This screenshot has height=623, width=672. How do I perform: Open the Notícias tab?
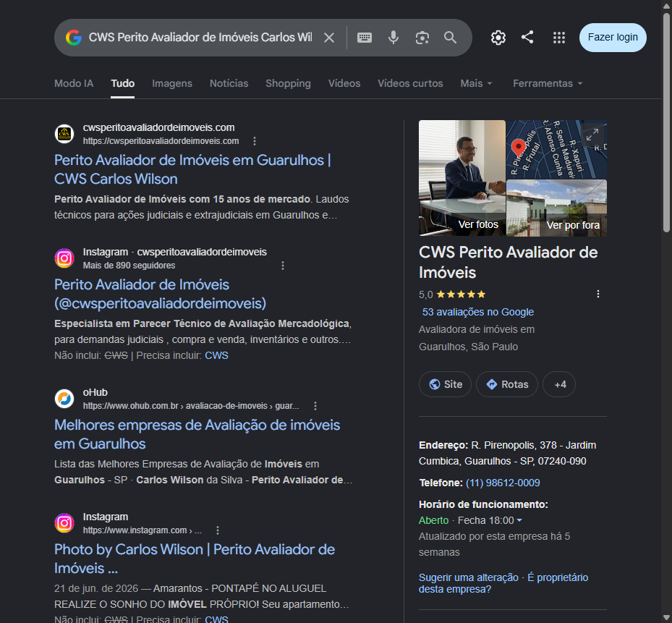click(229, 83)
